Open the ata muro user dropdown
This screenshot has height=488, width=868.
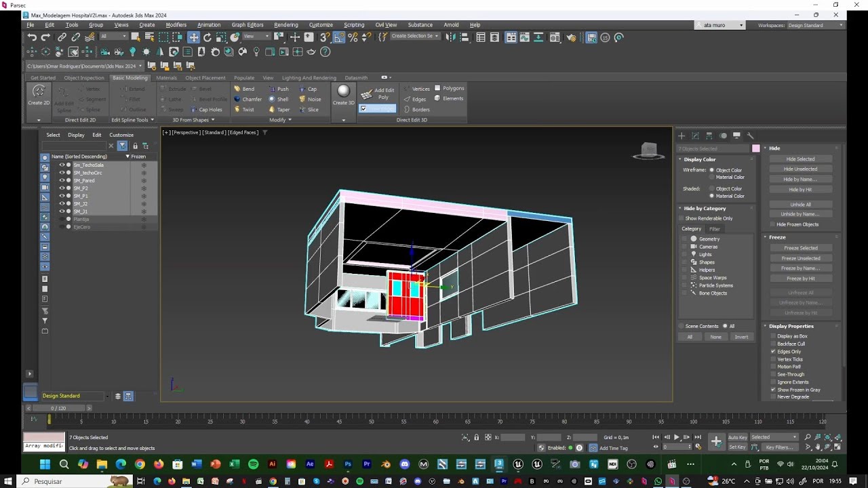(x=720, y=25)
